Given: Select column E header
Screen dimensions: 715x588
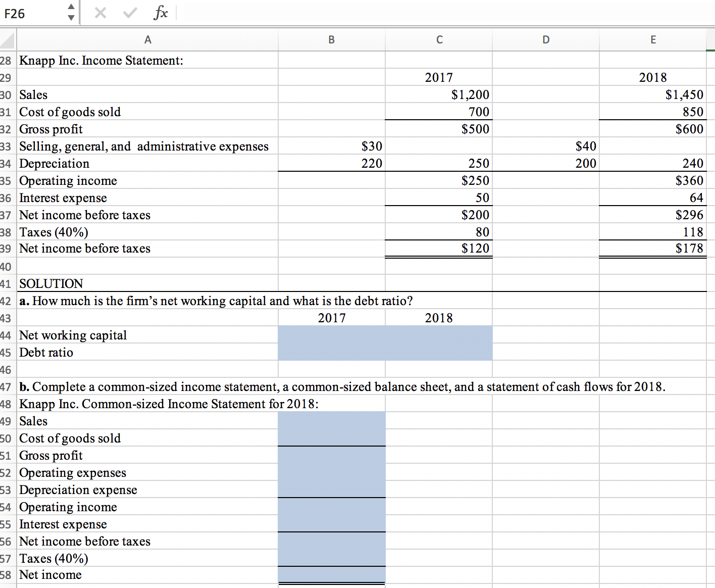Looking at the screenshot, I should pos(653,39).
